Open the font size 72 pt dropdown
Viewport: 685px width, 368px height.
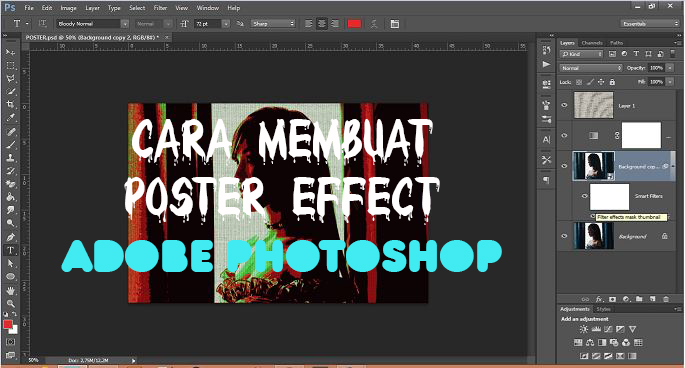pos(226,24)
